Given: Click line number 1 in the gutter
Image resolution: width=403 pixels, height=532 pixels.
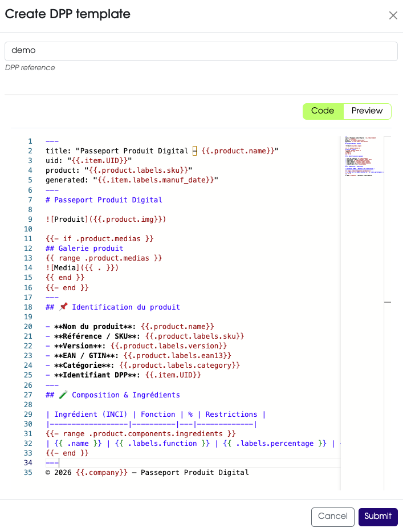Looking at the screenshot, I should coord(30,141).
